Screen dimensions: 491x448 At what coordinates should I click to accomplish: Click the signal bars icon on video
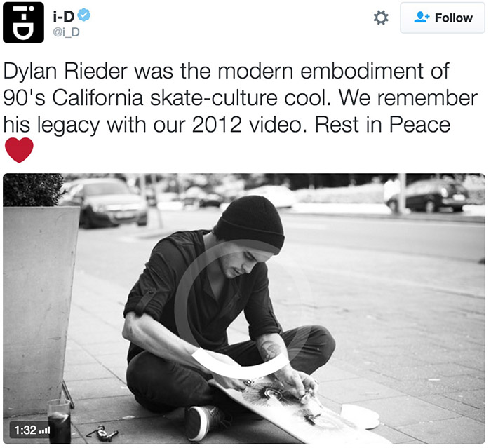(46, 429)
